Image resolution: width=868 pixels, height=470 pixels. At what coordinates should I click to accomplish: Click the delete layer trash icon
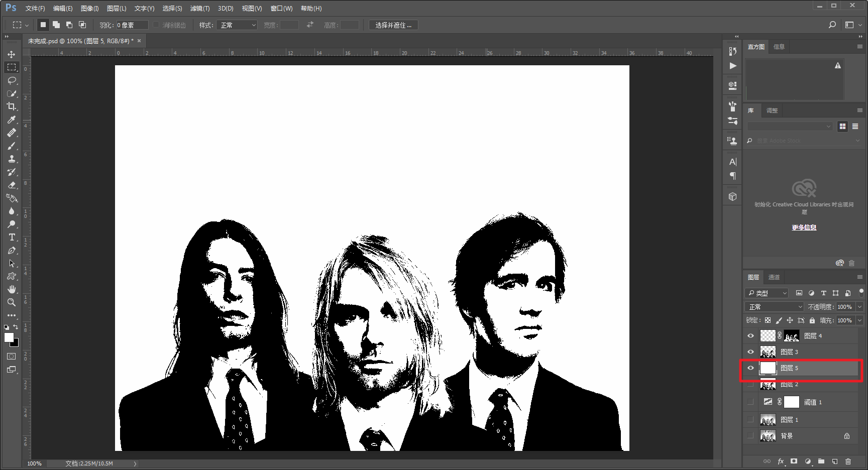848,461
